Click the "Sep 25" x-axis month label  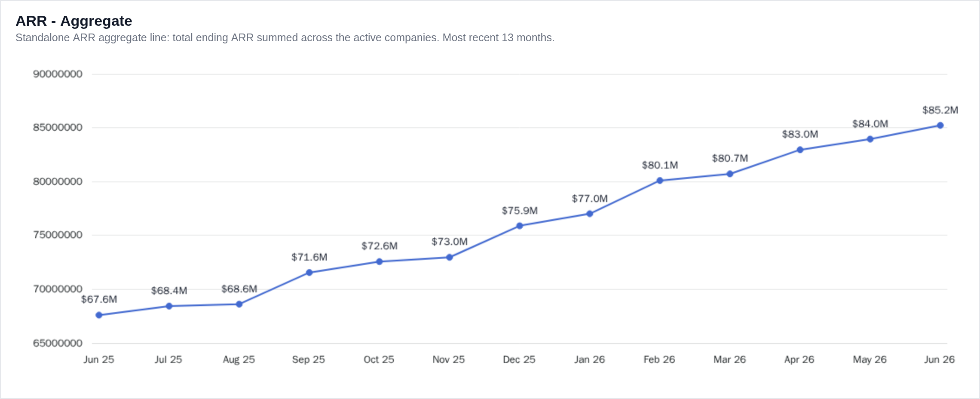pos(309,359)
